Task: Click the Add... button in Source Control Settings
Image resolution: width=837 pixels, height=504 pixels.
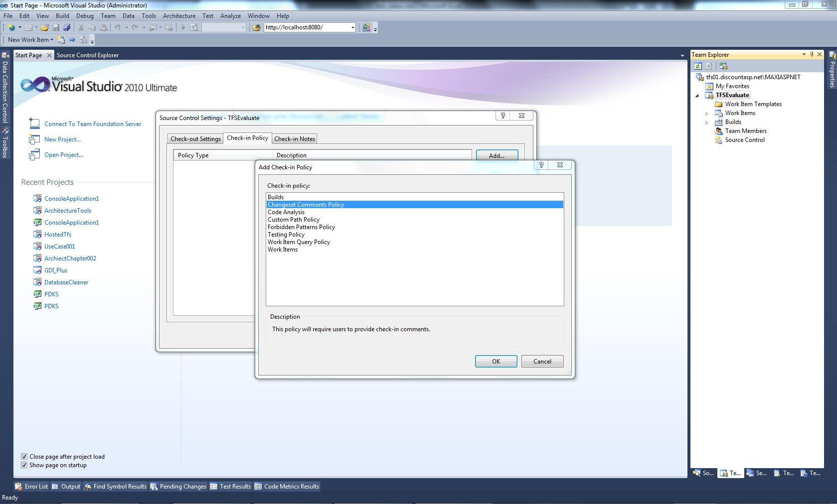Action: click(497, 155)
